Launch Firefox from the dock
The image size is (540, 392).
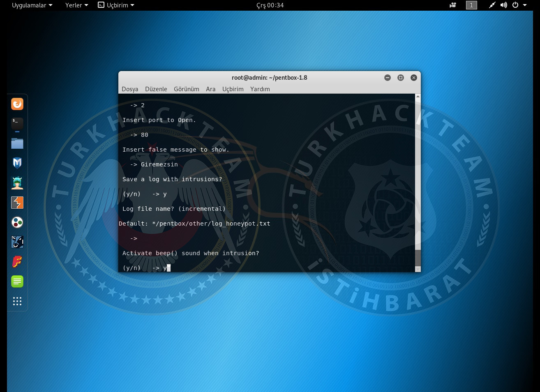[x=17, y=104]
